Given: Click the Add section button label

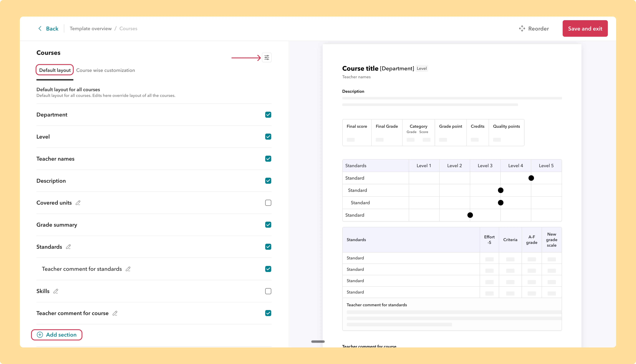Looking at the screenshot, I should (61, 335).
